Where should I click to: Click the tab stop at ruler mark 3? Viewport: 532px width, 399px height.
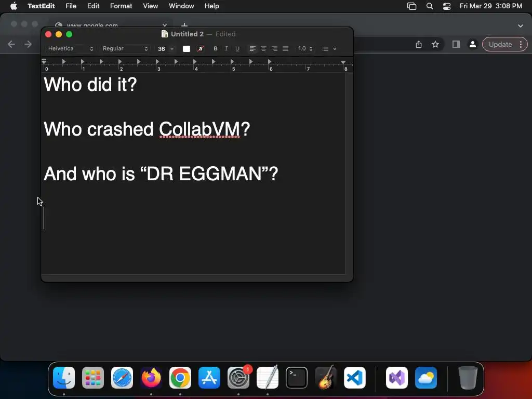tap(157, 62)
